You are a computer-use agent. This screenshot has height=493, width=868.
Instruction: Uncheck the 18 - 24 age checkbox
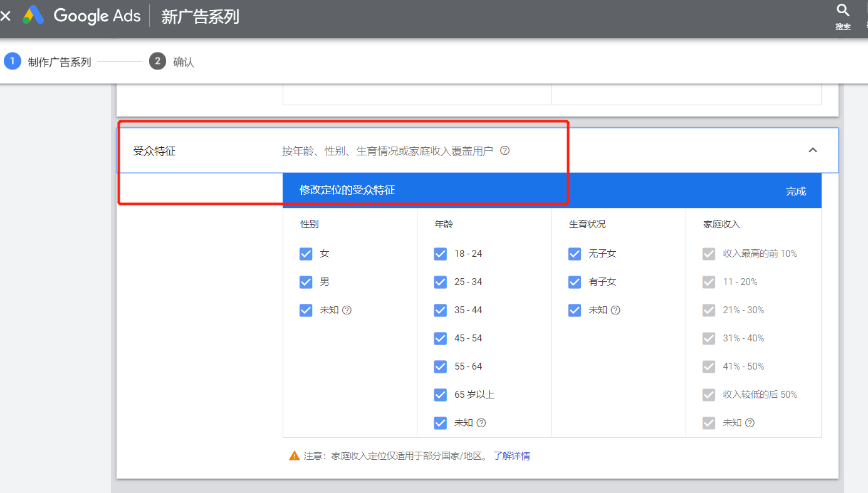441,254
